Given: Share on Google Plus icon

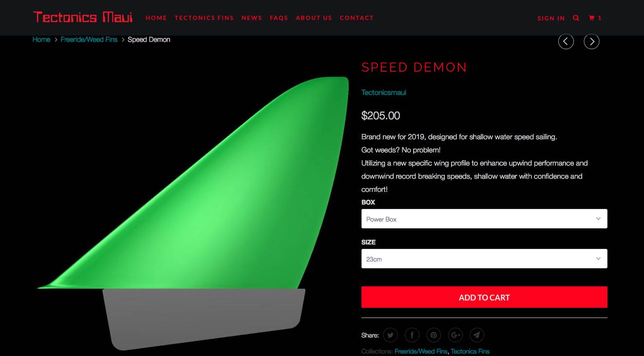Looking at the screenshot, I should pyautogui.click(x=455, y=335).
